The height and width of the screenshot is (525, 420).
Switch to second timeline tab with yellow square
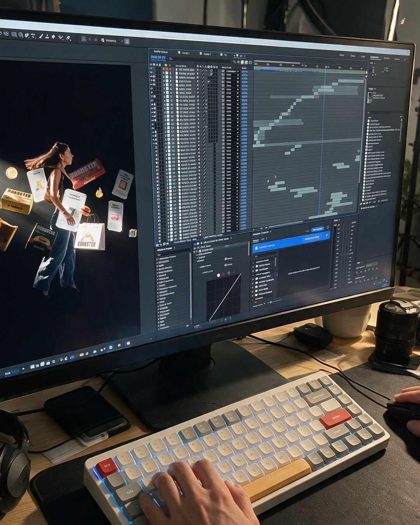tap(184, 53)
